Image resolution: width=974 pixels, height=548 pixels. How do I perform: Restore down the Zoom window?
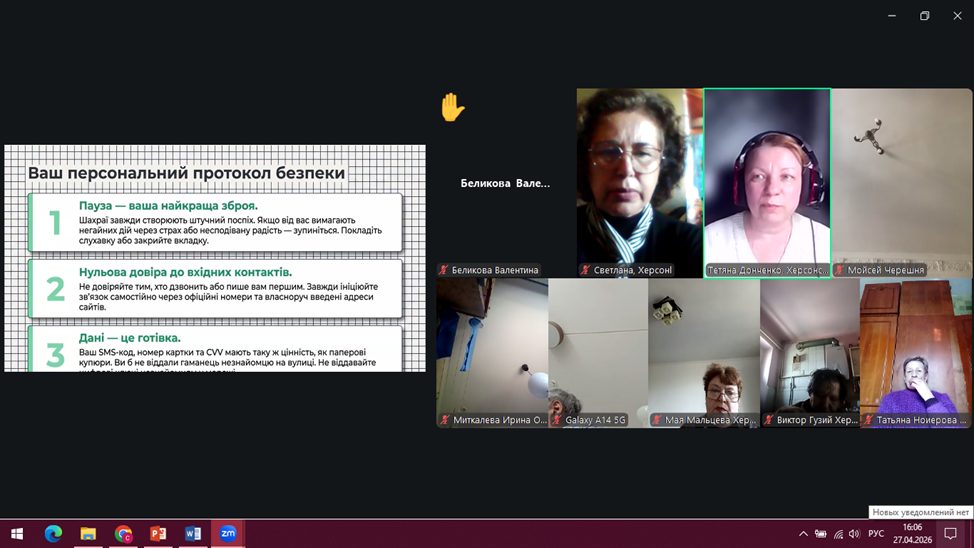(x=924, y=16)
